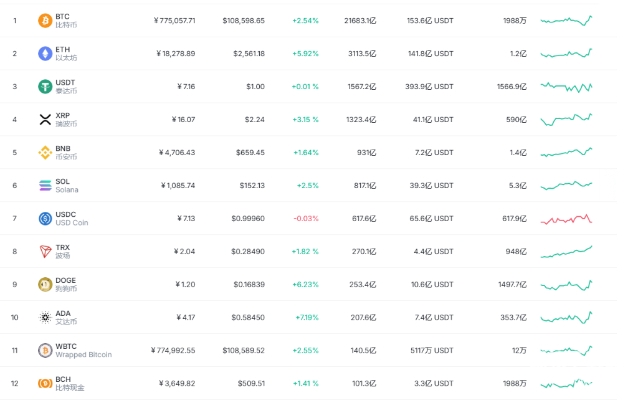Screen dimensions: 638x400
Task: Click the USDC coin icon
Action: (45, 219)
